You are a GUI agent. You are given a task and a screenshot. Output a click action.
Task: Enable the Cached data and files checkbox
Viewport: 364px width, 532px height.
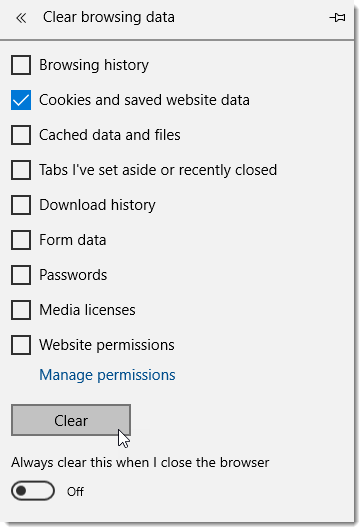click(x=21, y=135)
